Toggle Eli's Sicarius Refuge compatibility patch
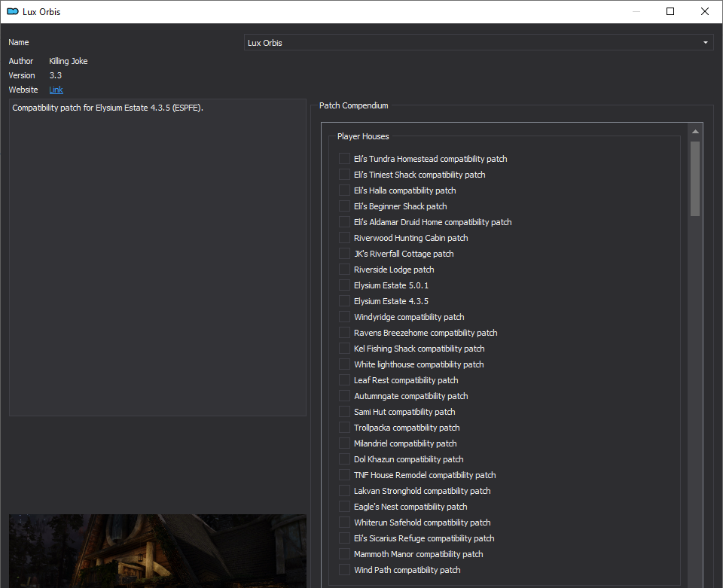723x588 pixels. 344,538
